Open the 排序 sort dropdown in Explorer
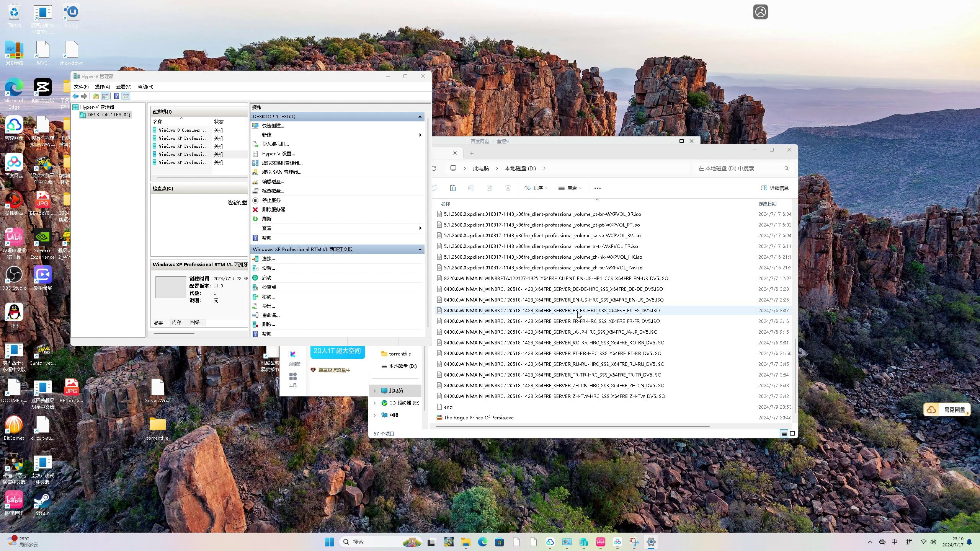The height and width of the screenshot is (551, 980). 536,188
